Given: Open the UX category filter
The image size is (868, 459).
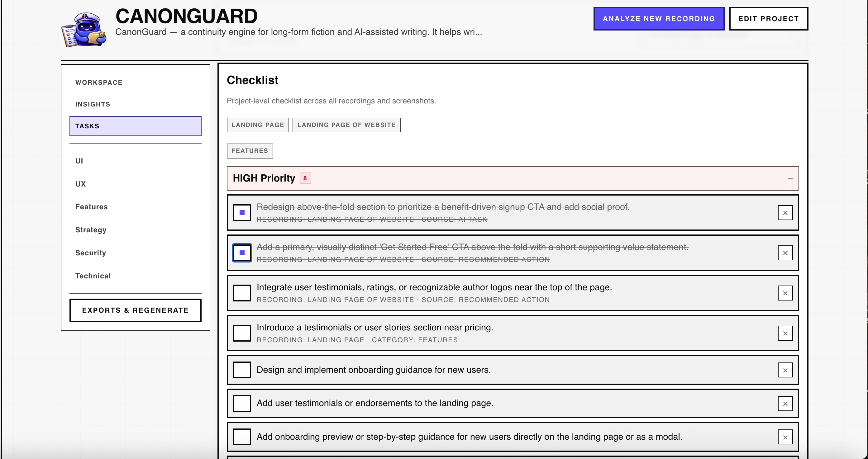Looking at the screenshot, I should pos(80,184).
